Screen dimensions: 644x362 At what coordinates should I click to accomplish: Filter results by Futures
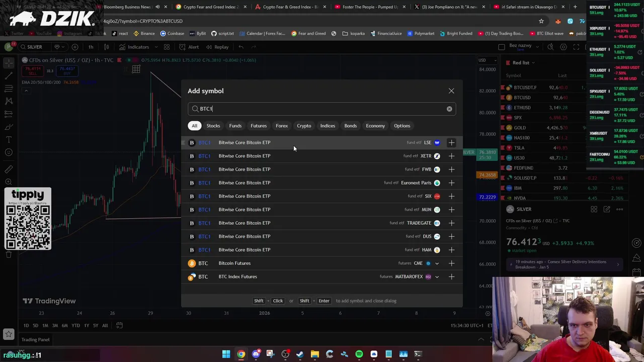tap(259, 126)
